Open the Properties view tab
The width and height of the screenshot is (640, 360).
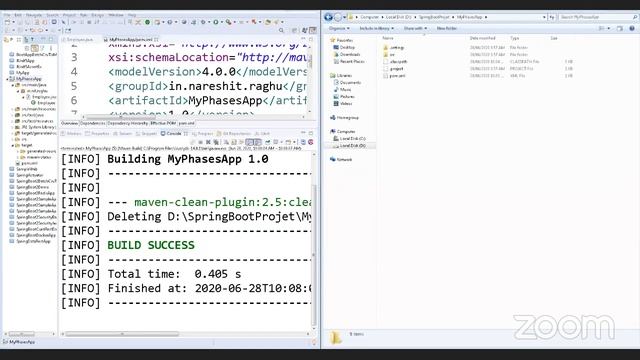click(97, 133)
